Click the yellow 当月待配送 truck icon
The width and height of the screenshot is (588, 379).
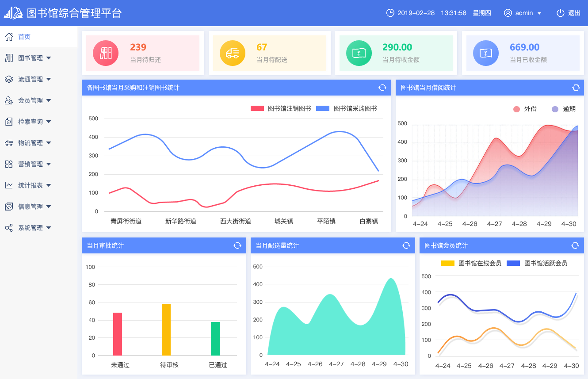coord(233,53)
